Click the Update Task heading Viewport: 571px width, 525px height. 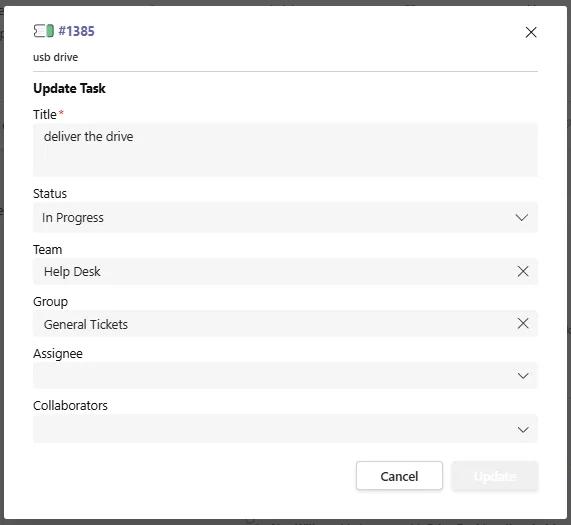tap(69, 88)
